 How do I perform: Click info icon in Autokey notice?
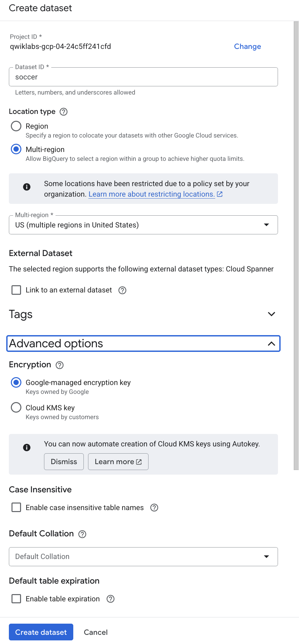point(27,448)
